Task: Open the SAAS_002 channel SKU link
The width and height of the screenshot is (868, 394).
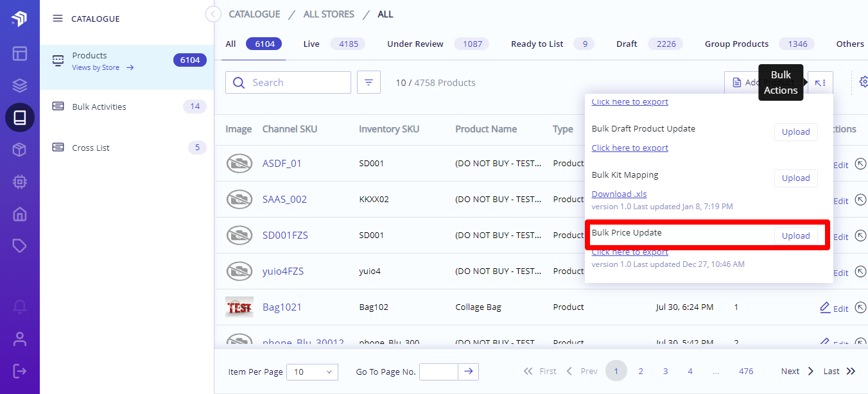Action: [x=284, y=199]
